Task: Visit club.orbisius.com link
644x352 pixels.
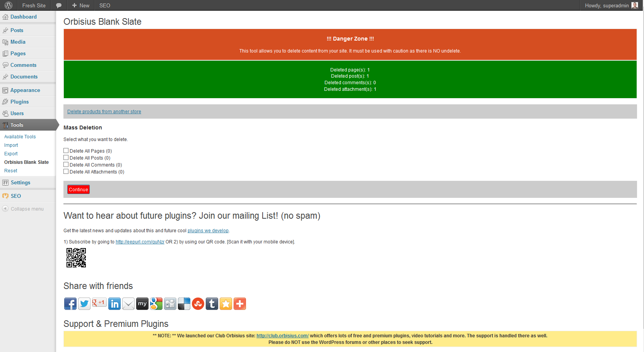Action: coord(282,336)
